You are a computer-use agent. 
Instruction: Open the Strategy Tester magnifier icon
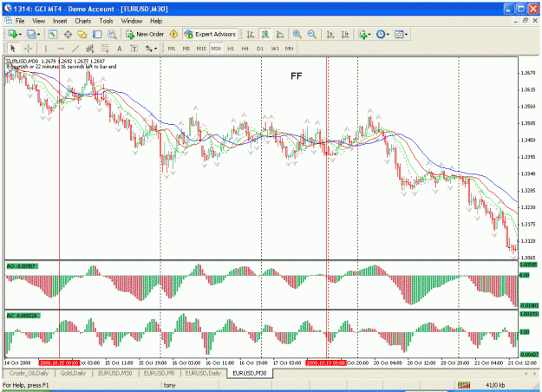pyautogui.click(x=112, y=34)
